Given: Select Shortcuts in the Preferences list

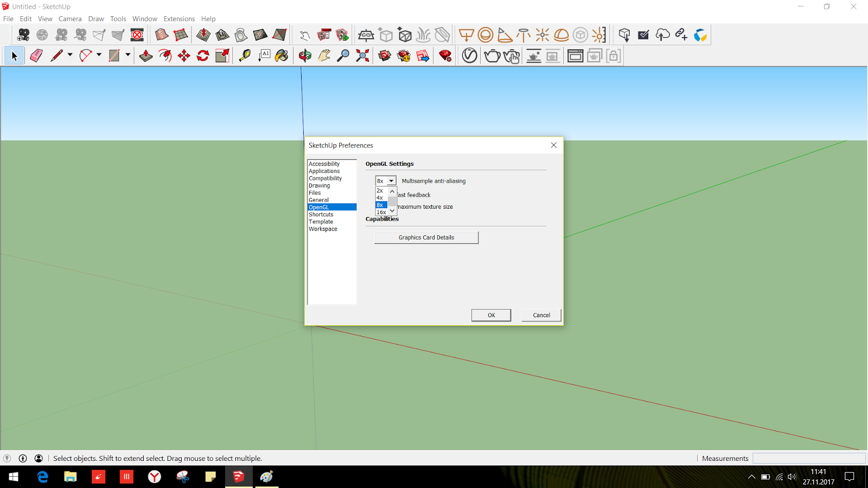Looking at the screenshot, I should 332,214.
